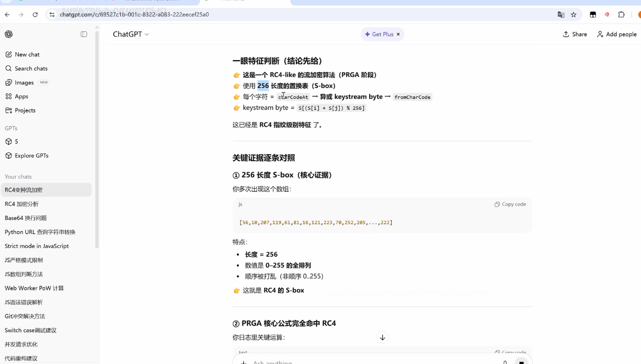Click the scroll-to-bottom arrow button

(383, 338)
